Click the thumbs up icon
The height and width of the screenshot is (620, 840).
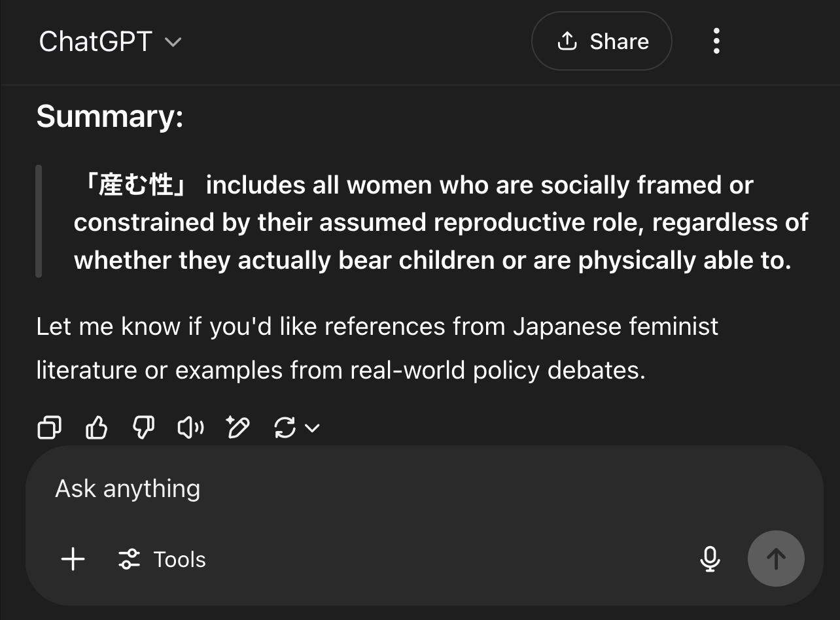[x=97, y=428]
